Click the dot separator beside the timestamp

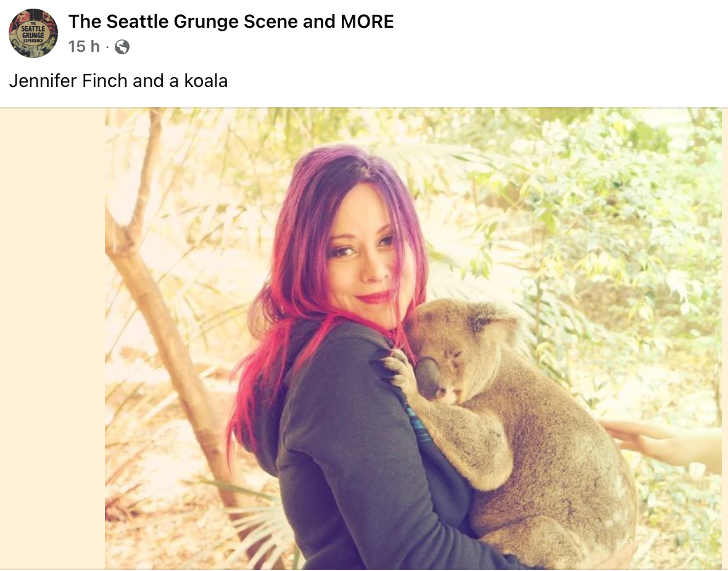coord(107,47)
